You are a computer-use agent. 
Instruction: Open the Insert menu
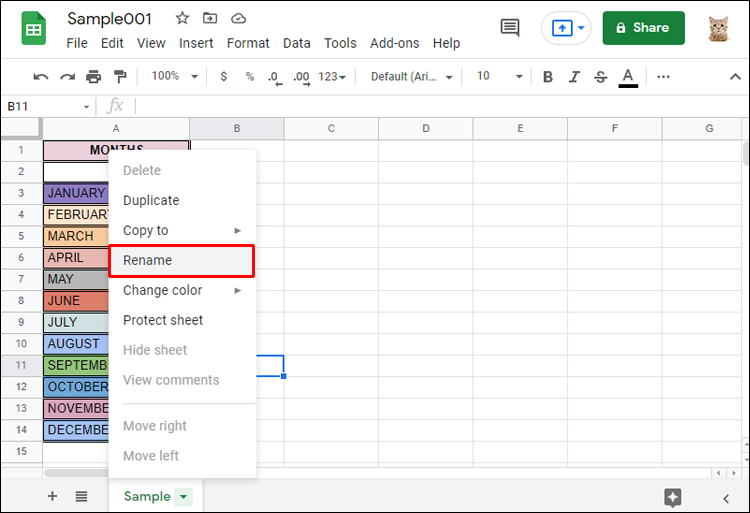point(196,43)
